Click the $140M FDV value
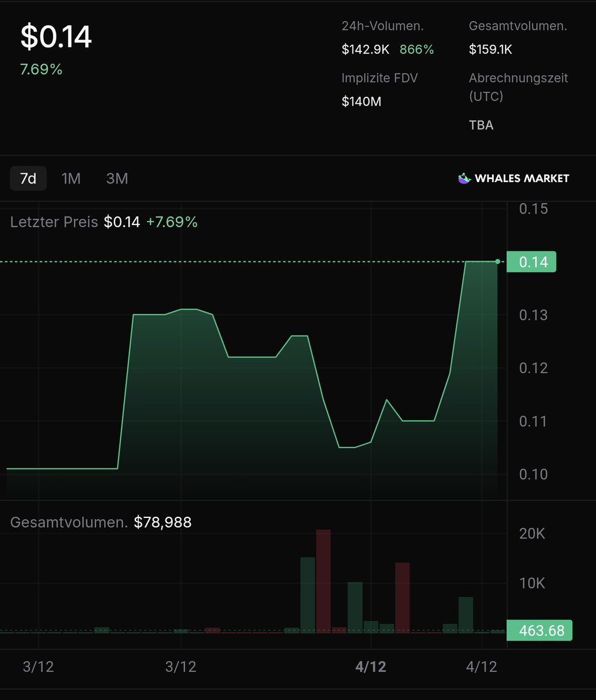 click(361, 101)
